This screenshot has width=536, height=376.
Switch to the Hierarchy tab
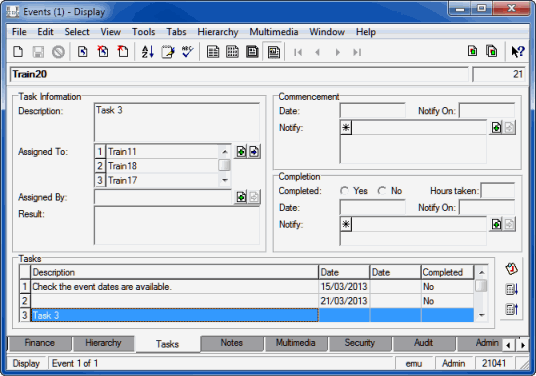[103, 343]
